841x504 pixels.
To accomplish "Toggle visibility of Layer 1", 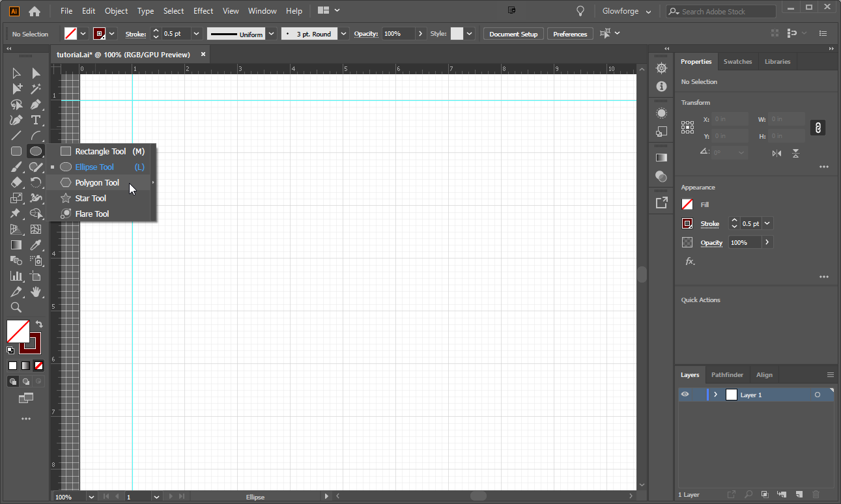I will pyautogui.click(x=685, y=395).
